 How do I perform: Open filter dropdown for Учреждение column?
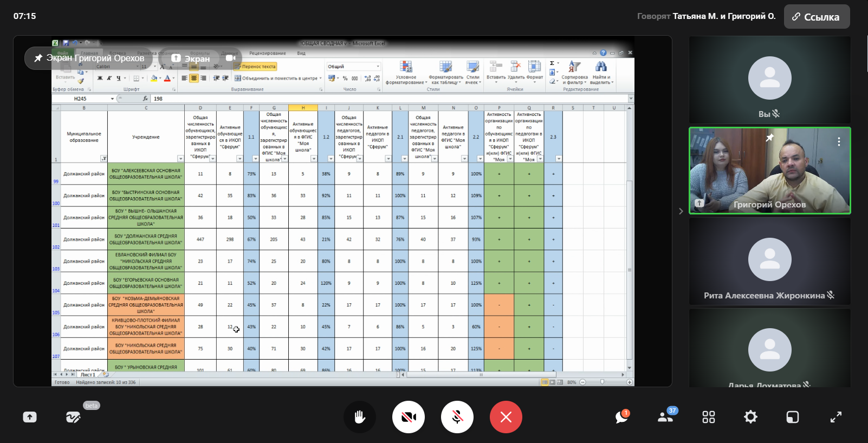(180, 159)
